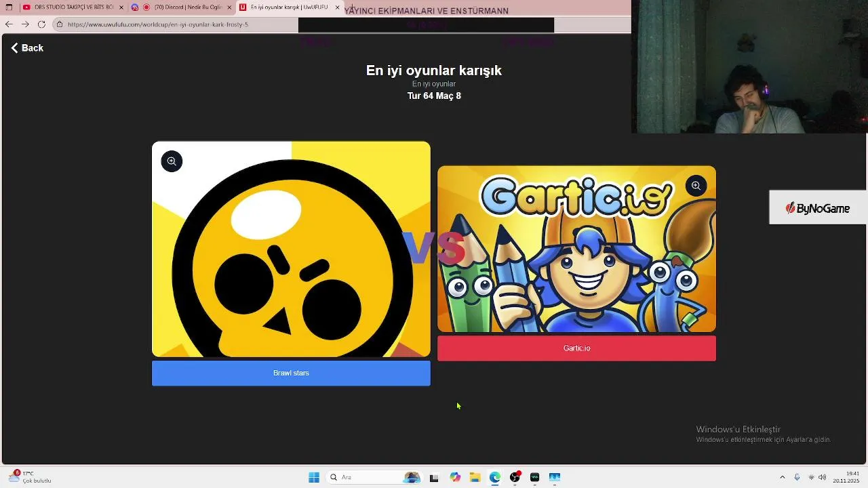Close the OBS Studio YouTube tab
This screenshot has width=868, height=488.
[121, 7]
